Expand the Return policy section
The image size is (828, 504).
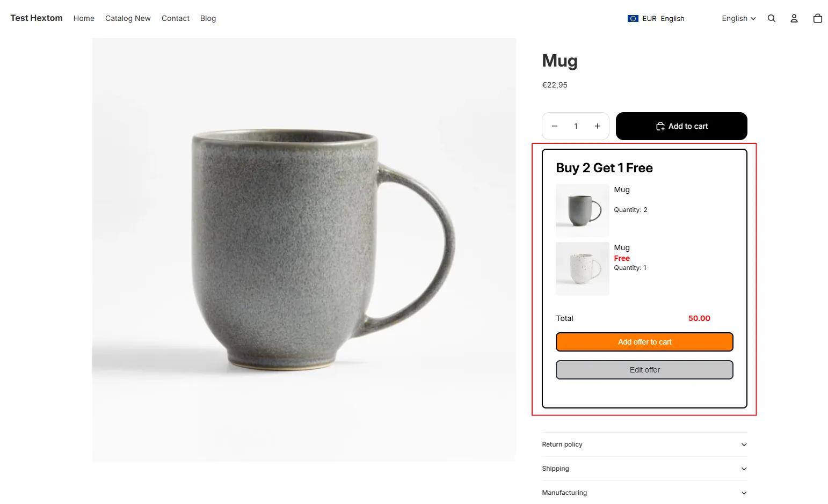pos(644,444)
